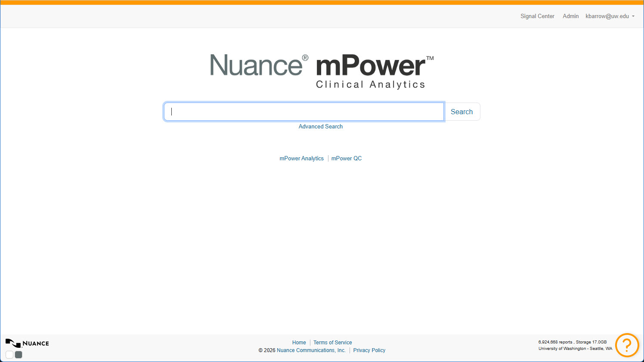Open the Admin menu item
Image resolution: width=644 pixels, height=362 pixels.
[x=570, y=16]
